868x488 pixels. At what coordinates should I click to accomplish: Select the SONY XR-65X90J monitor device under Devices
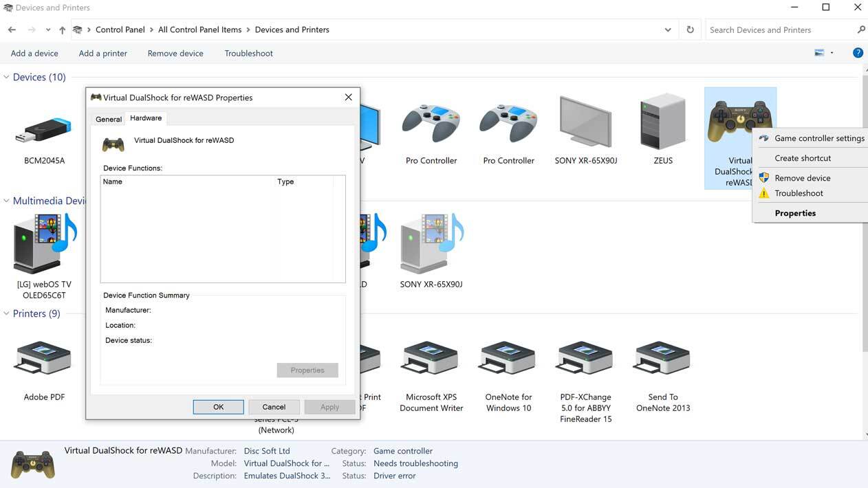[586, 131]
